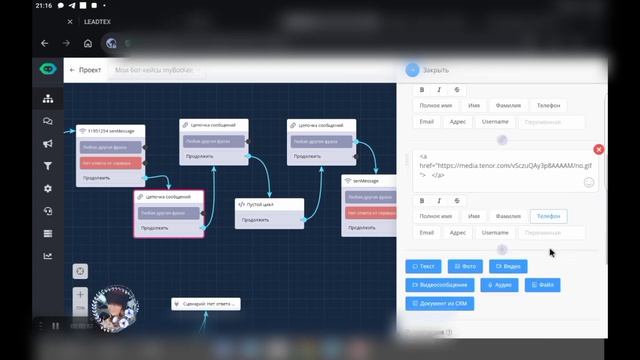Open the gear settings icon in sidebar
The width and height of the screenshot is (640, 360).
pyautogui.click(x=48, y=189)
